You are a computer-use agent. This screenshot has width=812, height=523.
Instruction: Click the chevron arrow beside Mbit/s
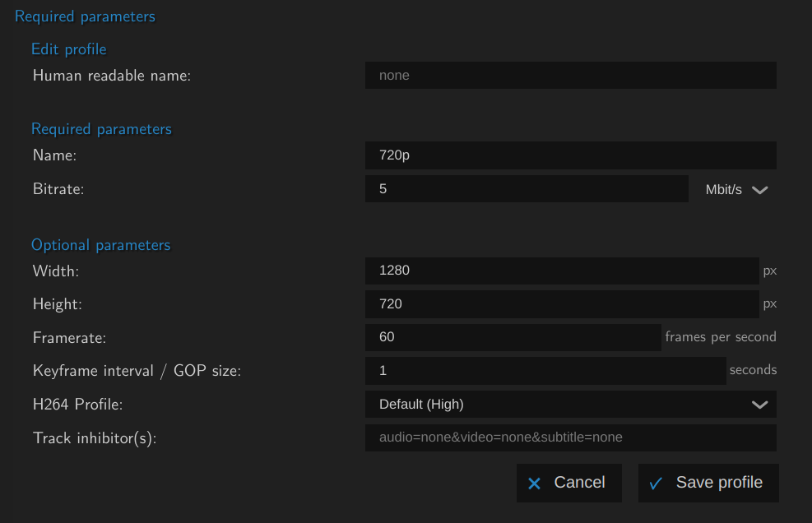(760, 190)
